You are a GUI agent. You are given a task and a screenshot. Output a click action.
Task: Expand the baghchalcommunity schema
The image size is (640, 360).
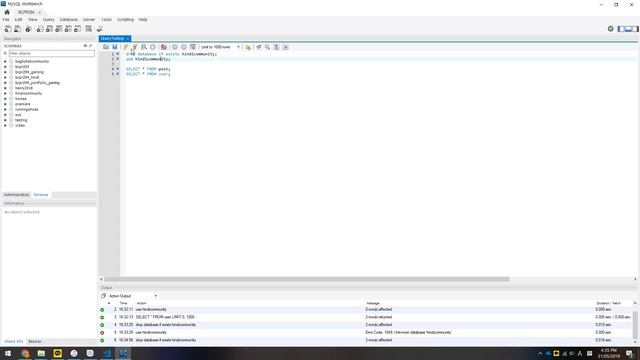(x=6, y=61)
